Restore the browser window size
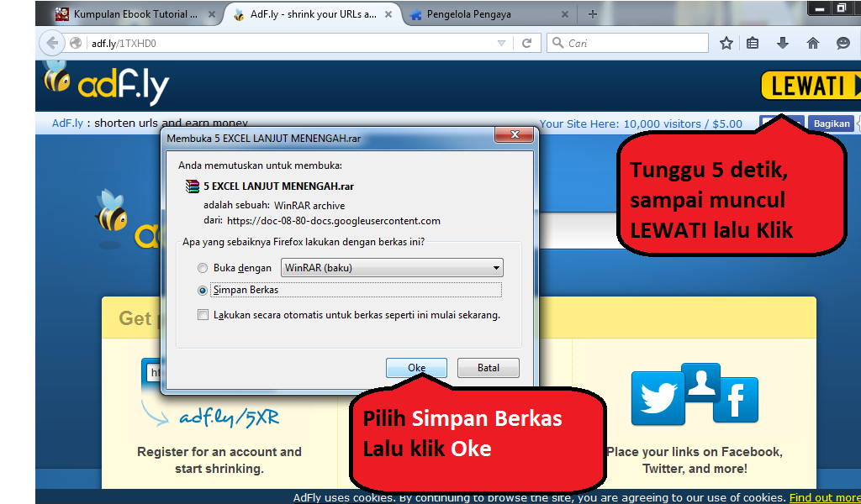This screenshot has width=861, height=504. point(841,8)
